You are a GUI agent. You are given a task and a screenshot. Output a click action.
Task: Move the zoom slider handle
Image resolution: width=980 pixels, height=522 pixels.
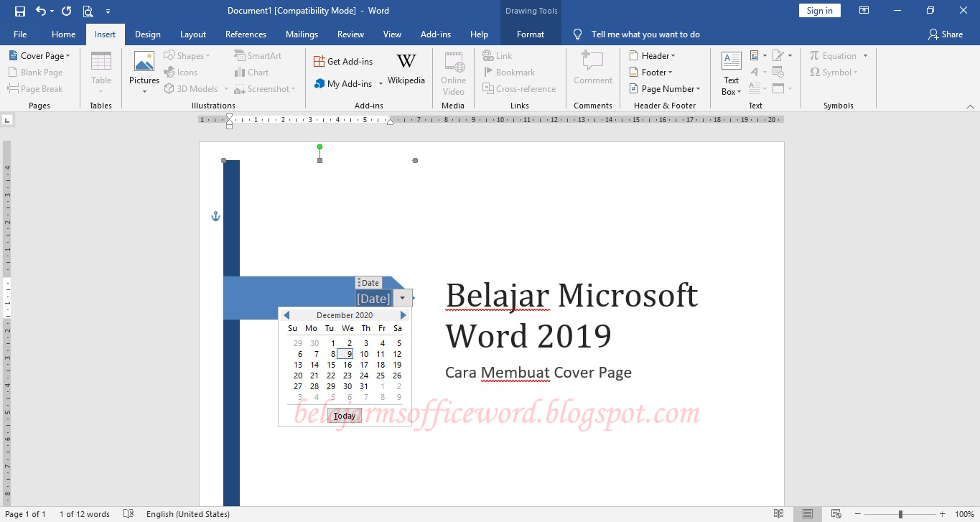pos(900,514)
